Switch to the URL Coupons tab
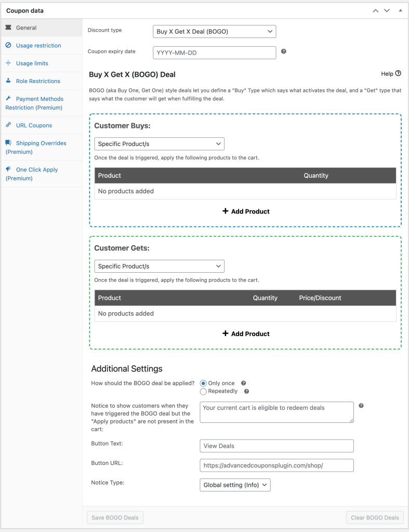 (34, 125)
